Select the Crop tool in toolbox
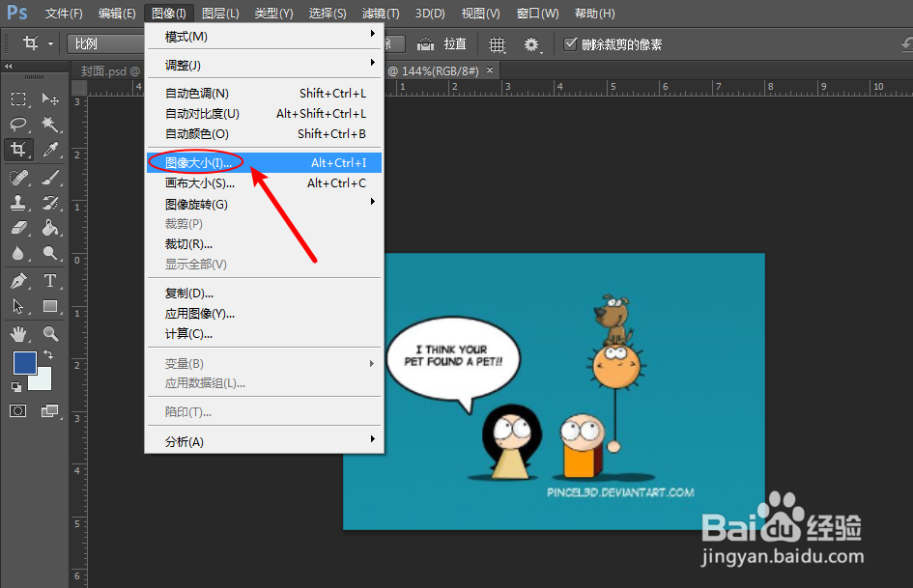 (18, 150)
